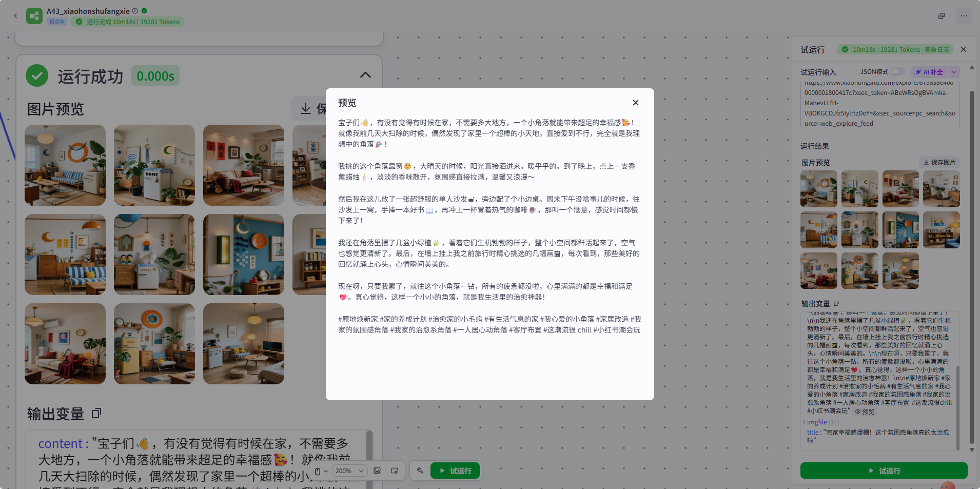Open the duplicate-window icon at top right
Image resolution: width=980 pixels, height=489 pixels.
click(x=942, y=16)
